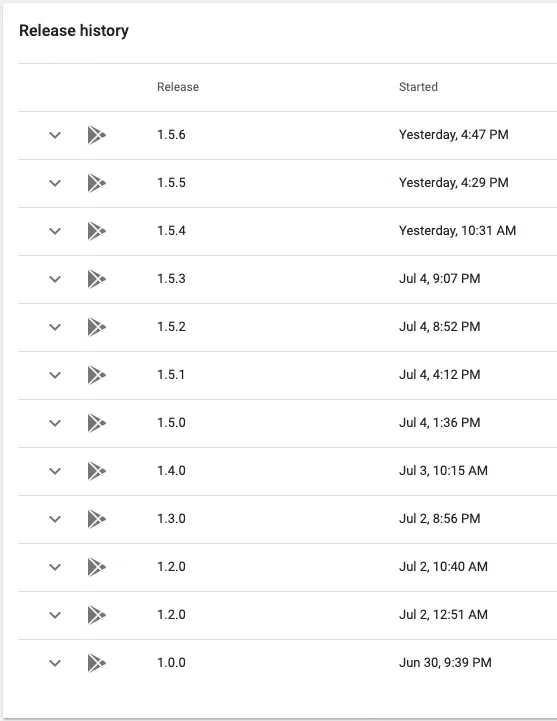The width and height of the screenshot is (557, 721).
Task: Click the Jul 2, 8:56 PM timestamp
Action: click(439, 519)
